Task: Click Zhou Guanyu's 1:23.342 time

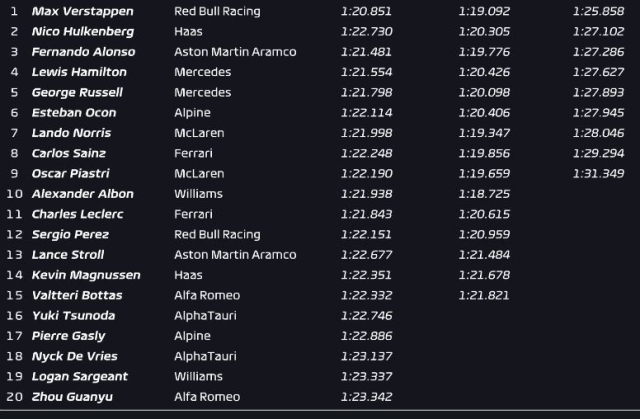Action: [366, 397]
